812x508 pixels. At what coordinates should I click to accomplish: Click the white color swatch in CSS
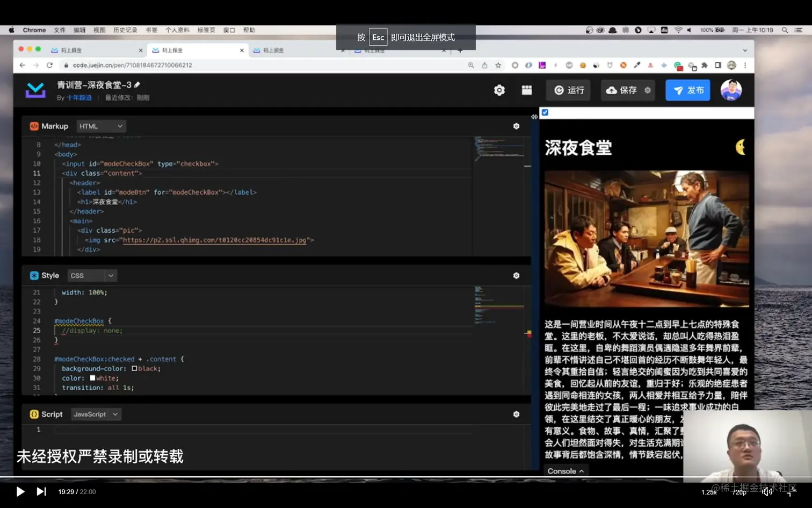tap(92, 378)
